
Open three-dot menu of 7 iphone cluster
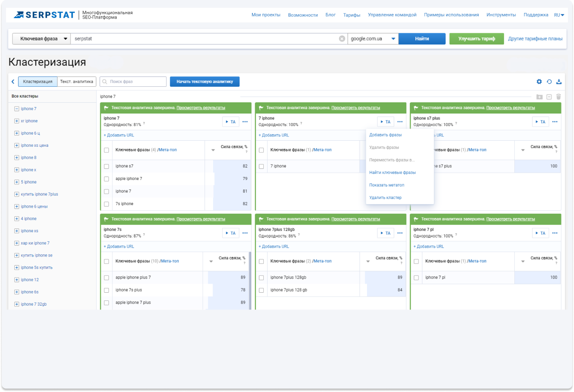coord(400,122)
